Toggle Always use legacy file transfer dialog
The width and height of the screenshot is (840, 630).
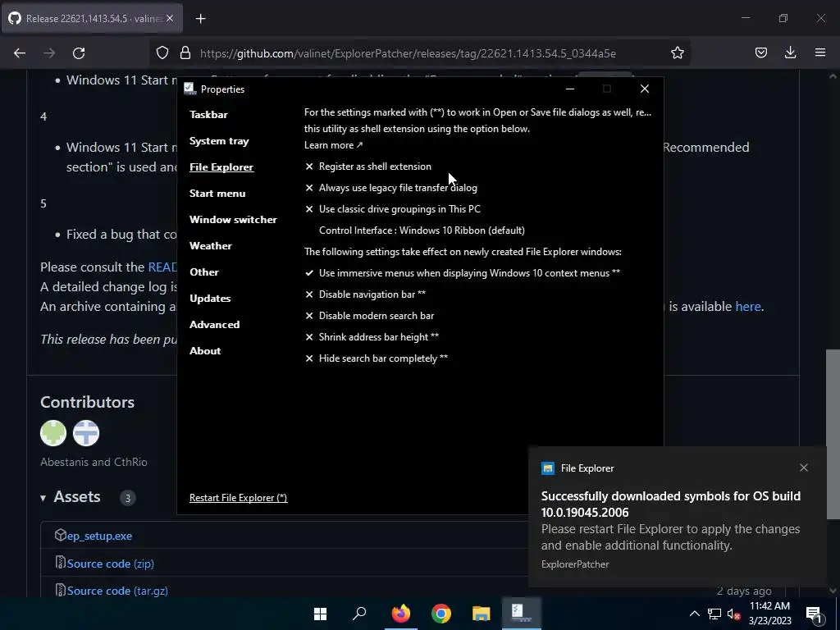point(391,188)
